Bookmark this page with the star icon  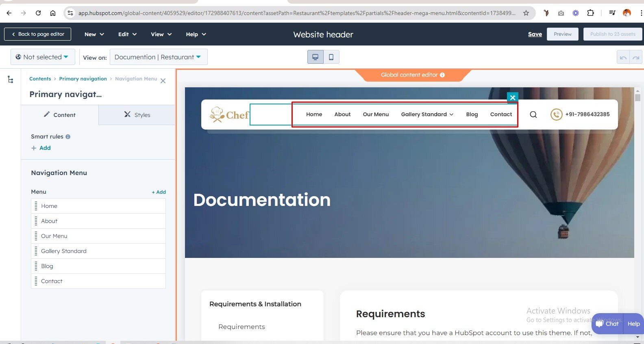[526, 13]
